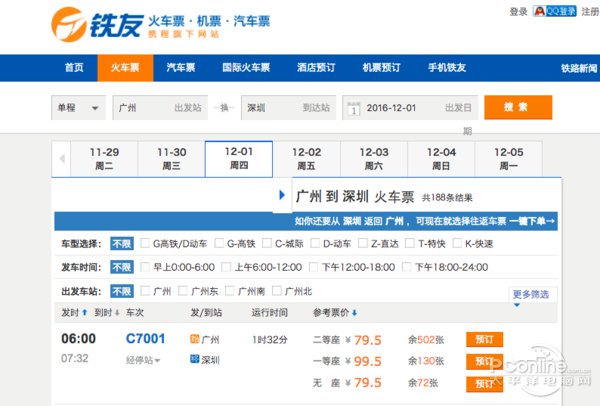Open 汽车票 navigation tab
The height and width of the screenshot is (406, 600).
pos(181,68)
